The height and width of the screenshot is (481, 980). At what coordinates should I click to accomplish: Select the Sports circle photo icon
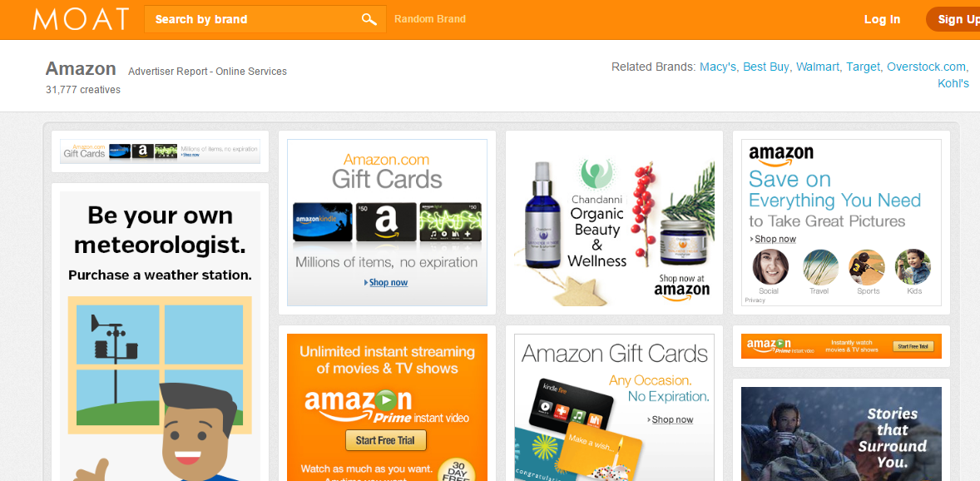click(866, 267)
